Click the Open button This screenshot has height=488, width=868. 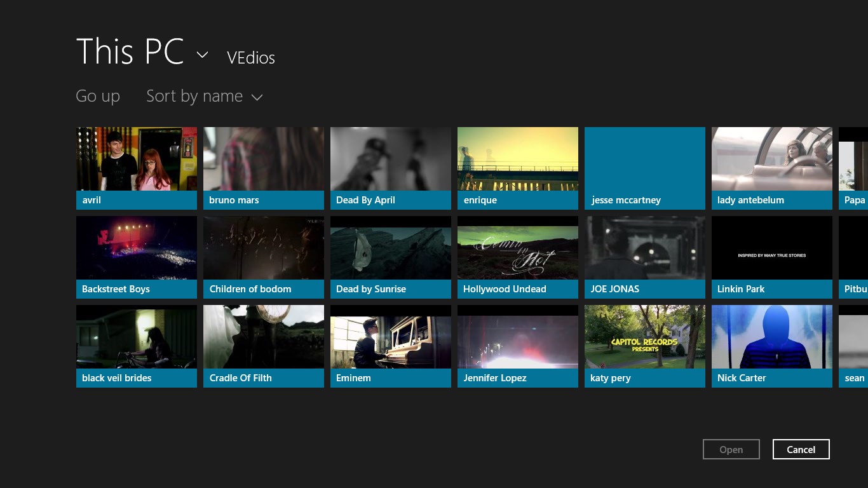point(731,449)
